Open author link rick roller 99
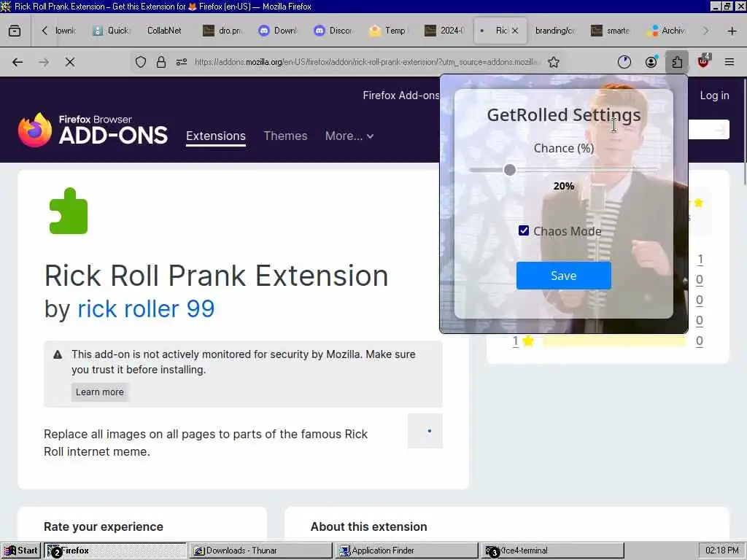 (x=146, y=309)
